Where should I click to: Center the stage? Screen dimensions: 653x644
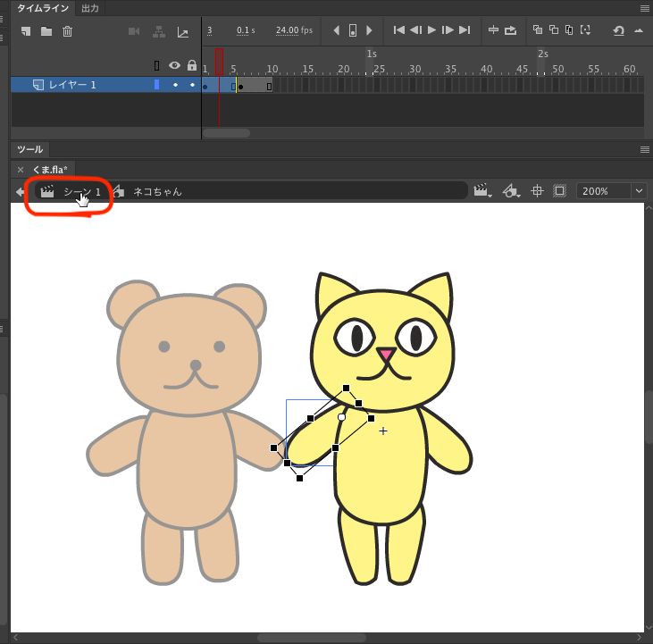(x=537, y=191)
